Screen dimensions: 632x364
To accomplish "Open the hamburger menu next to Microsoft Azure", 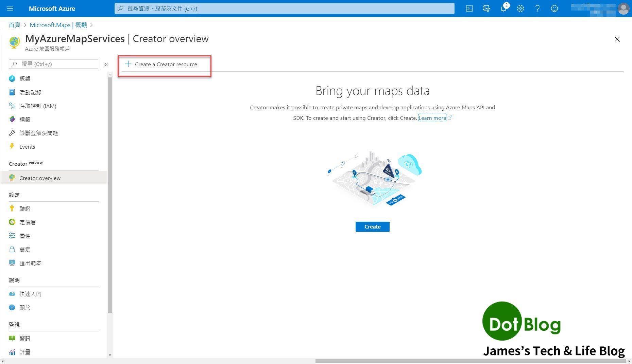I will click(x=10, y=8).
